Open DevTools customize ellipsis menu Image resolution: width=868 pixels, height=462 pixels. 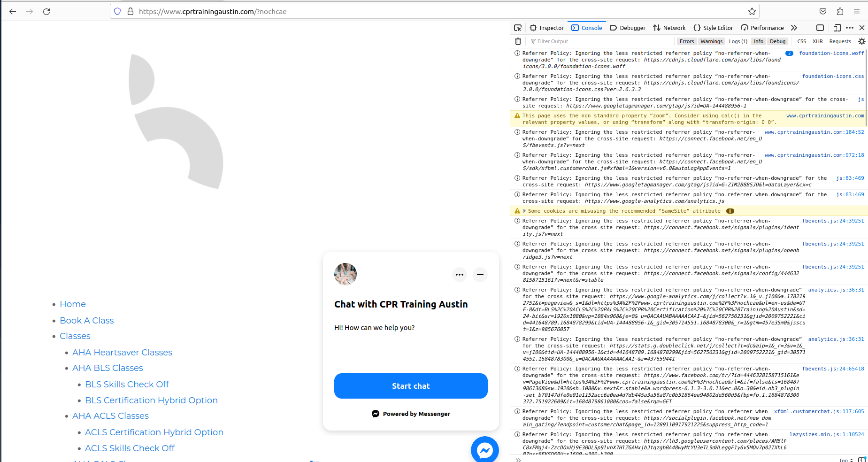(x=850, y=28)
